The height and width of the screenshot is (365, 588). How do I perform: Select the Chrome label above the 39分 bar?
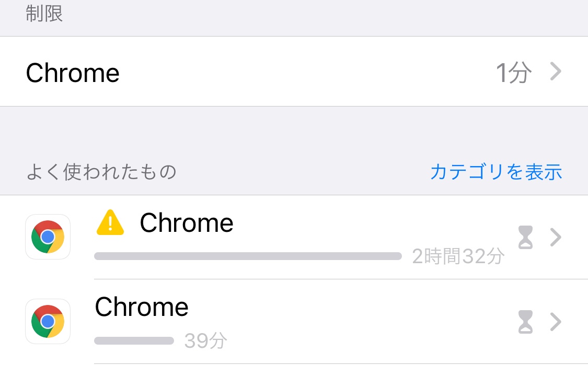pyautogui.click(x=142, y=307)
